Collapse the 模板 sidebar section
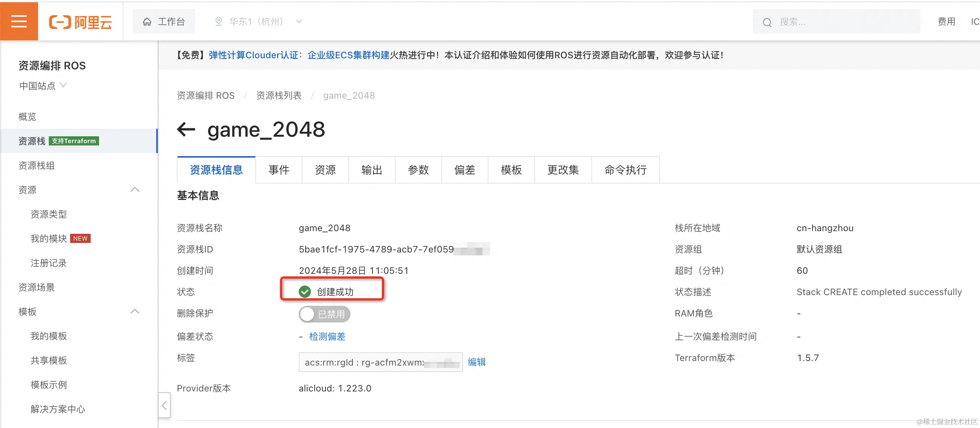 click(x=135, y=311)
